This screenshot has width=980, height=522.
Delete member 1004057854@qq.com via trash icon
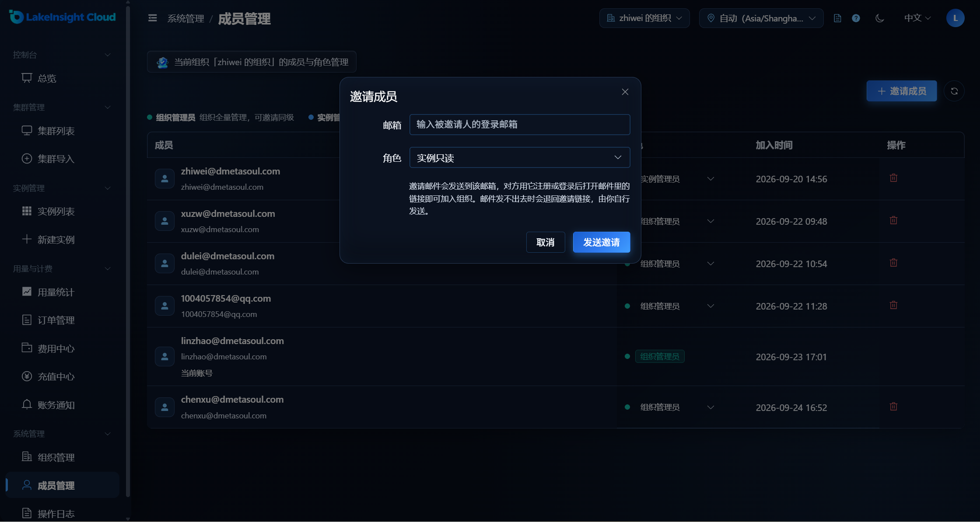tap(893, 305)
